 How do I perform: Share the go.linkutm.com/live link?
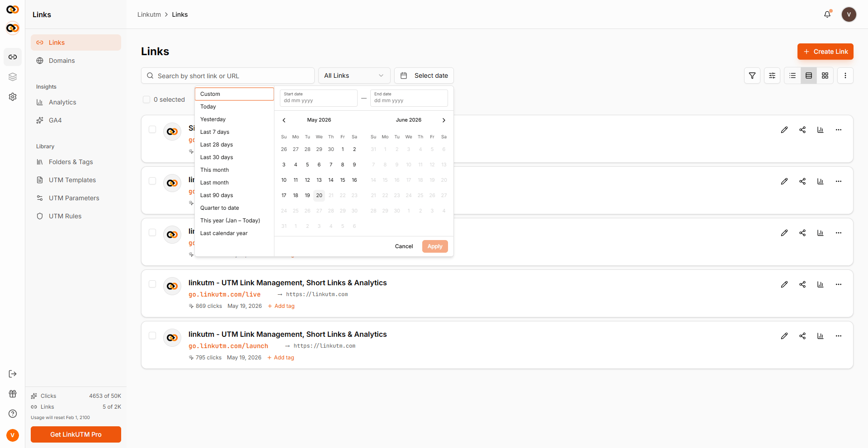(x=802, y=284)
